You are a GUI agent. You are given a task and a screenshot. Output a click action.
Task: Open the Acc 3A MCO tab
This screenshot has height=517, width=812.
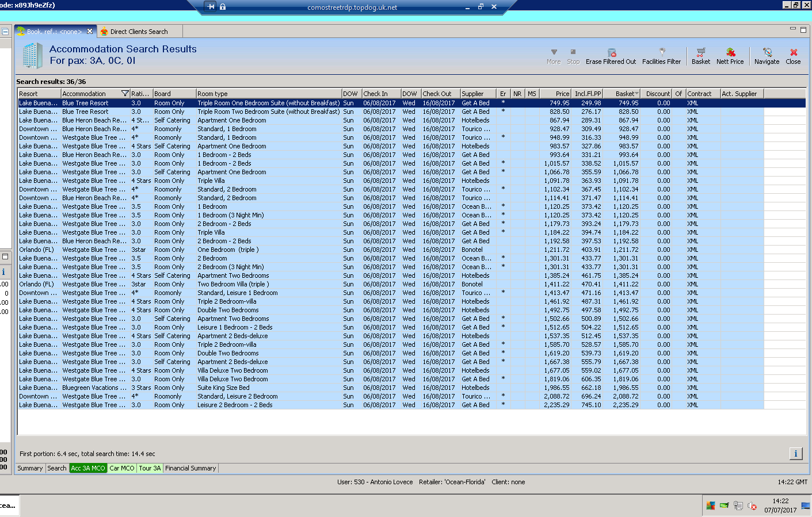(88, 468)
